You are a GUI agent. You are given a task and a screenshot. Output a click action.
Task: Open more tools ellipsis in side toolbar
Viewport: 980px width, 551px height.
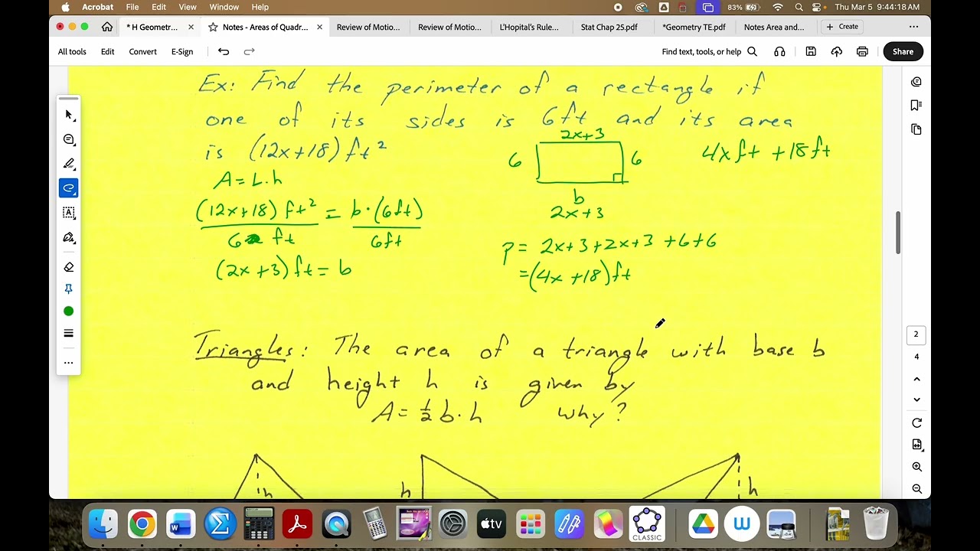click(x=69, y=363)
